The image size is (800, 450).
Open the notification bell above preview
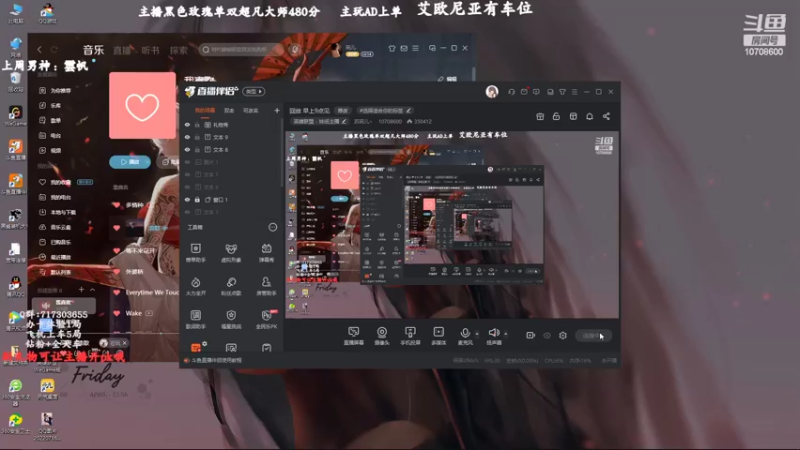point(589,116)
